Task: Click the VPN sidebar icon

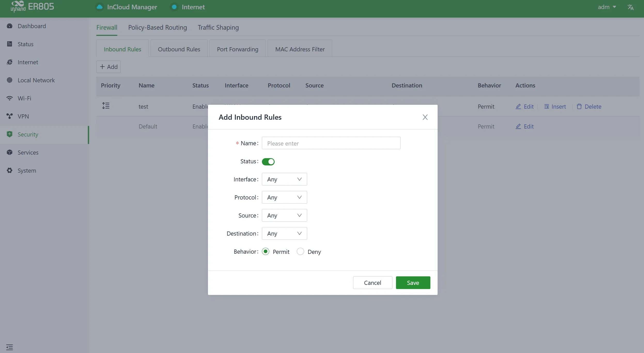Action: coord(10,116)
